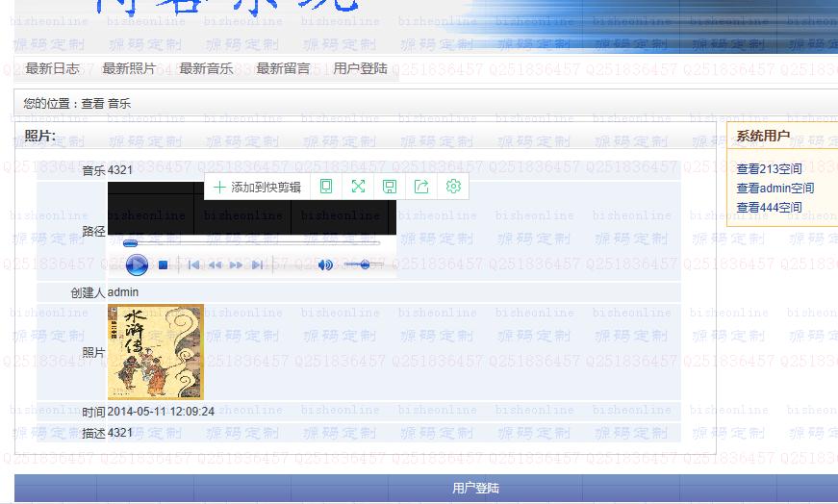The height and width of the screenshot is (504, 838).
Task: Click the 系统用户 panel heading
Action: (x=763, y=136)
